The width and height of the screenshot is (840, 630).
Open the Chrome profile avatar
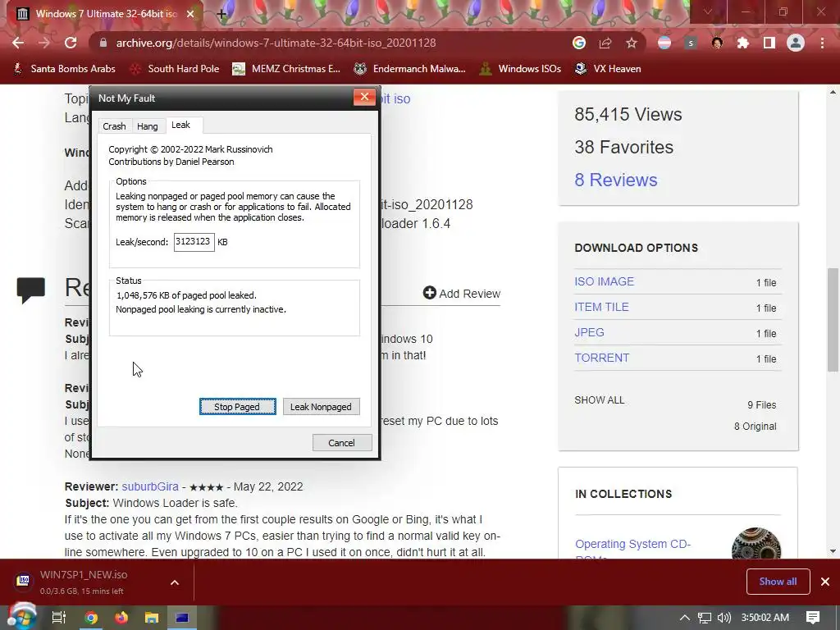pyautogui.click(x=796, y=43)
